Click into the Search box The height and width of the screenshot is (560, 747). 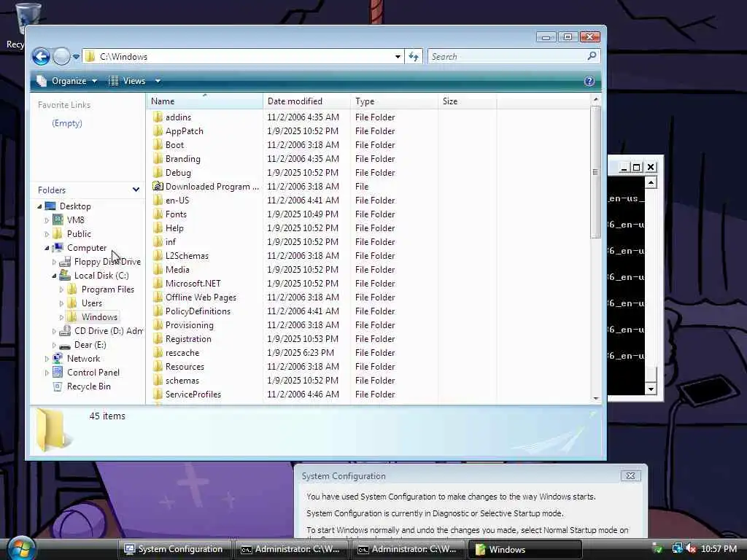tap(507, 57)
